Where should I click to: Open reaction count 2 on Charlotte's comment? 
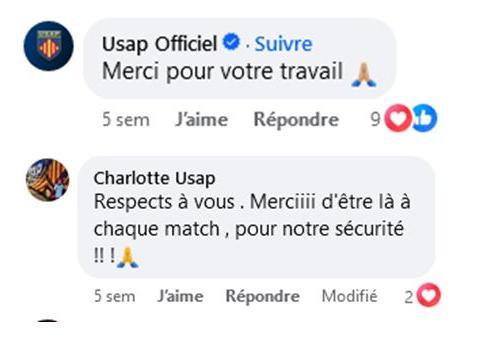(x=409, y=297)
